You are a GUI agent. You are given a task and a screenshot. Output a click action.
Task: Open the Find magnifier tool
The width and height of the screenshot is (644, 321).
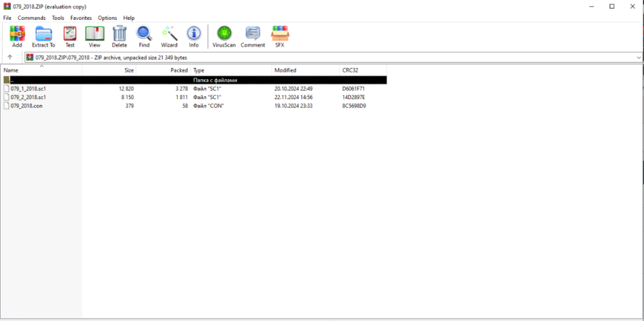tap(144, 36)
